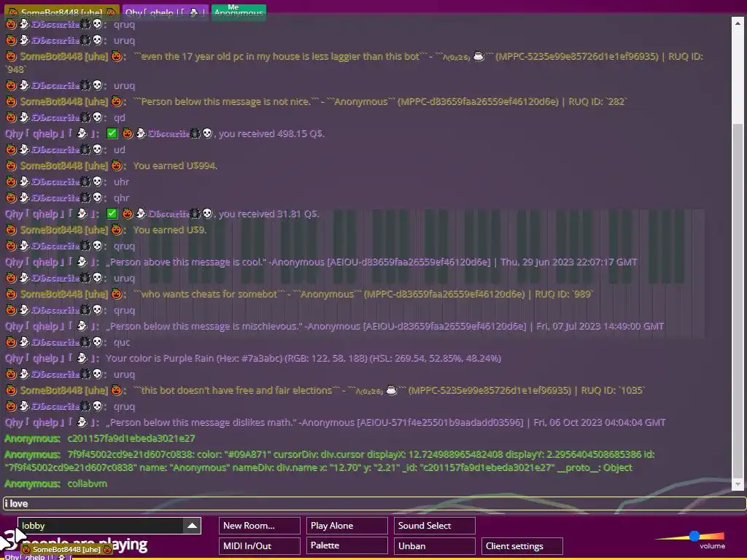Click the 'who wants cheats for somebot' quote
747x560 pixels.
coord(363,295)
